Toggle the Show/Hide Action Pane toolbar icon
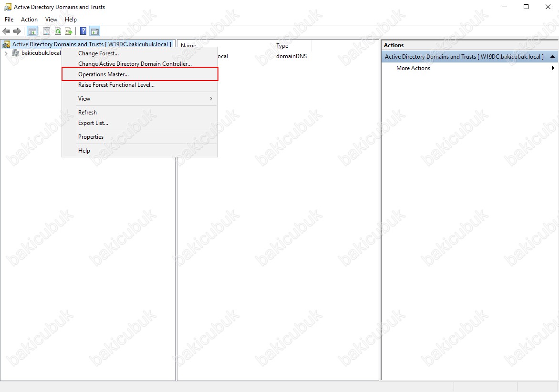559x392 pixels. [x=95, y=31]
